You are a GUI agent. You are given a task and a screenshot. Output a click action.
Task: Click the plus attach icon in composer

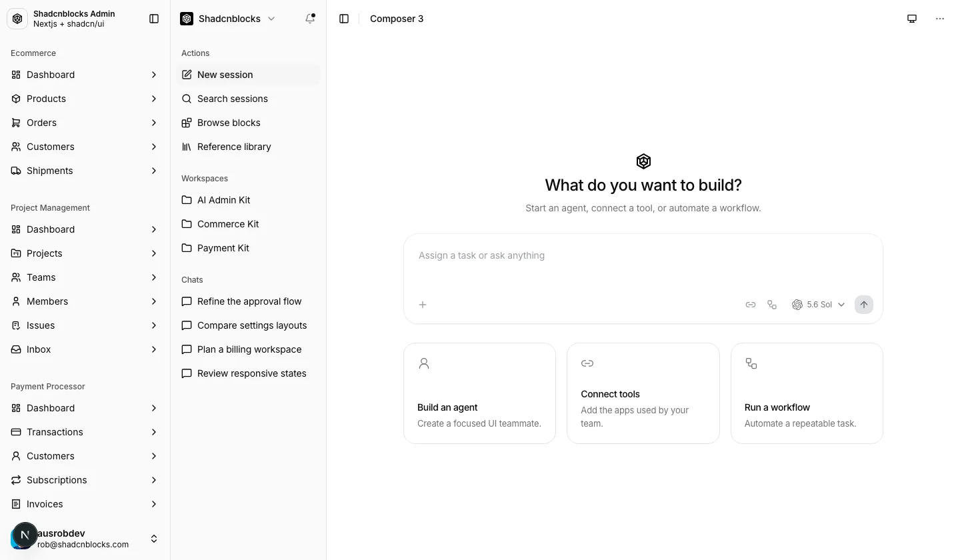point(423,305)
